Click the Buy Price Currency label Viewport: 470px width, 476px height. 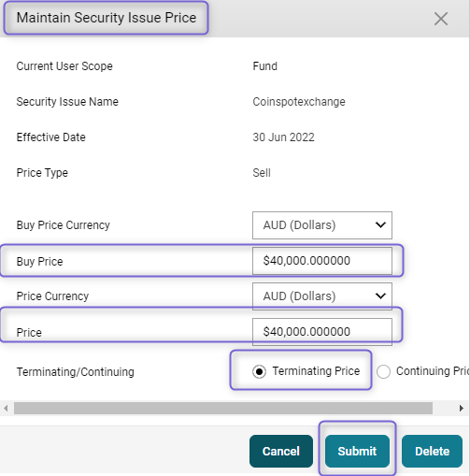click(63, 225)
